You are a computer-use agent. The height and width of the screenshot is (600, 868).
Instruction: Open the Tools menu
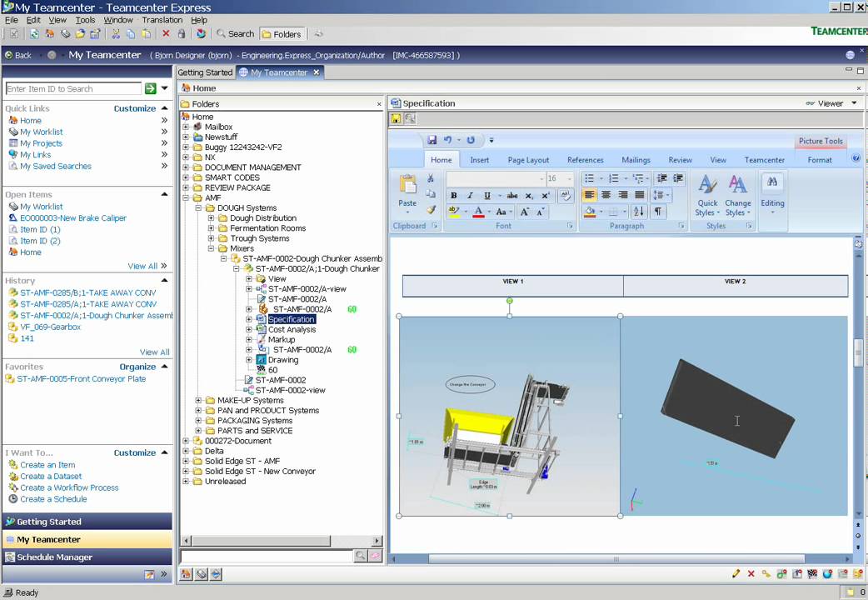[x=85, y=20]
